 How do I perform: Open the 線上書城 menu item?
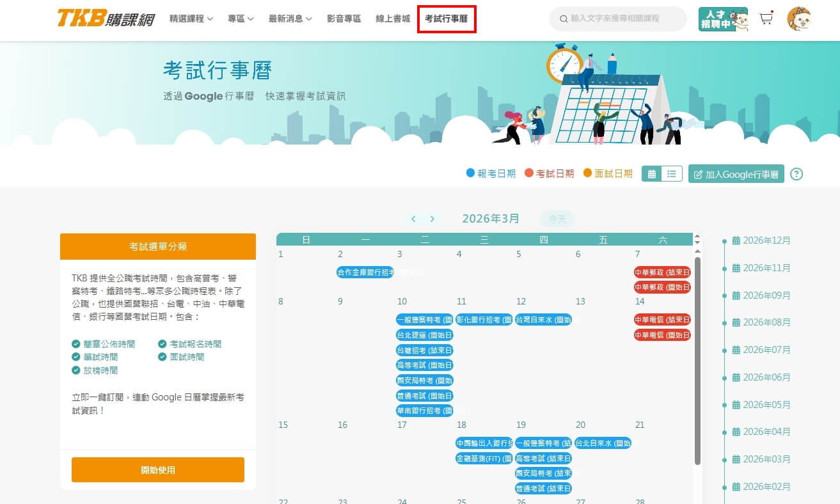click(393, 19)
